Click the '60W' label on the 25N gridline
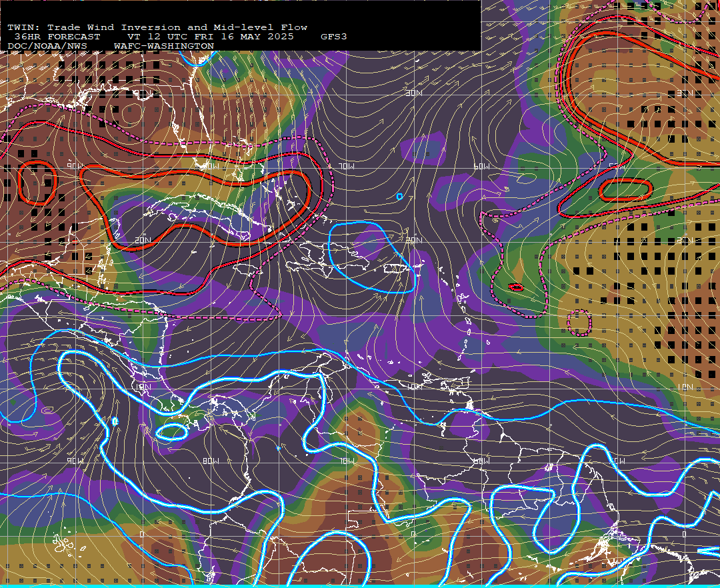 click(x=481, y=167)
